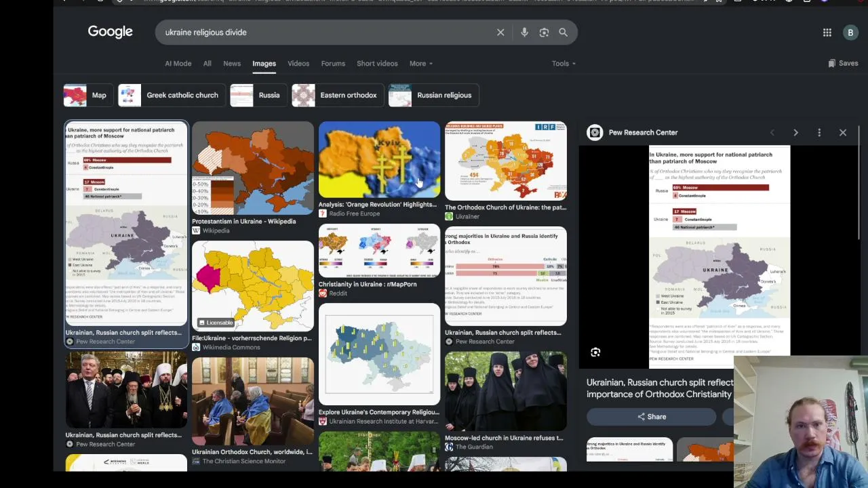Open the Google account avatar "B"
868x488 pixels.
click(850, 33)
